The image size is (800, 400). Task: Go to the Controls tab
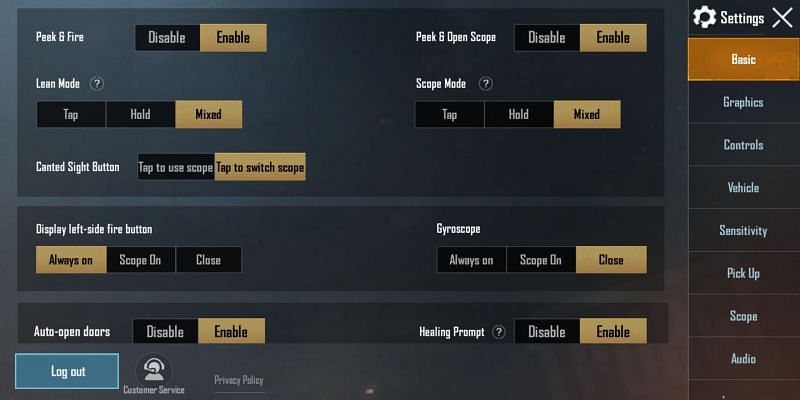tap(743, 145)
